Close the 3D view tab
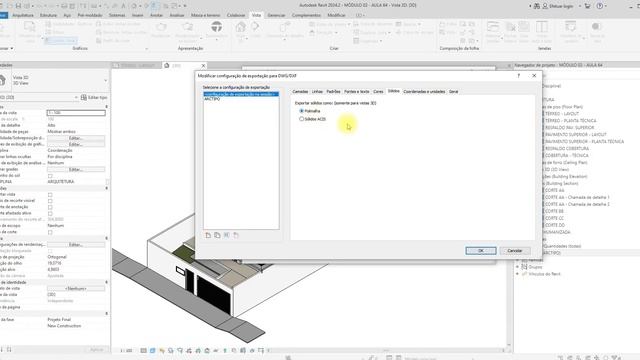The width and height of the screenshot is (640, 360). 203,66
